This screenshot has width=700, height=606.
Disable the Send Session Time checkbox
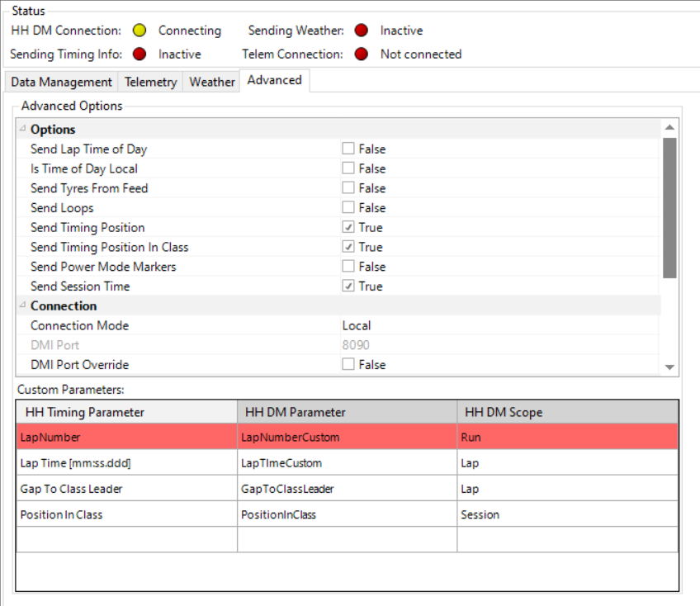[x=348, y=286]
